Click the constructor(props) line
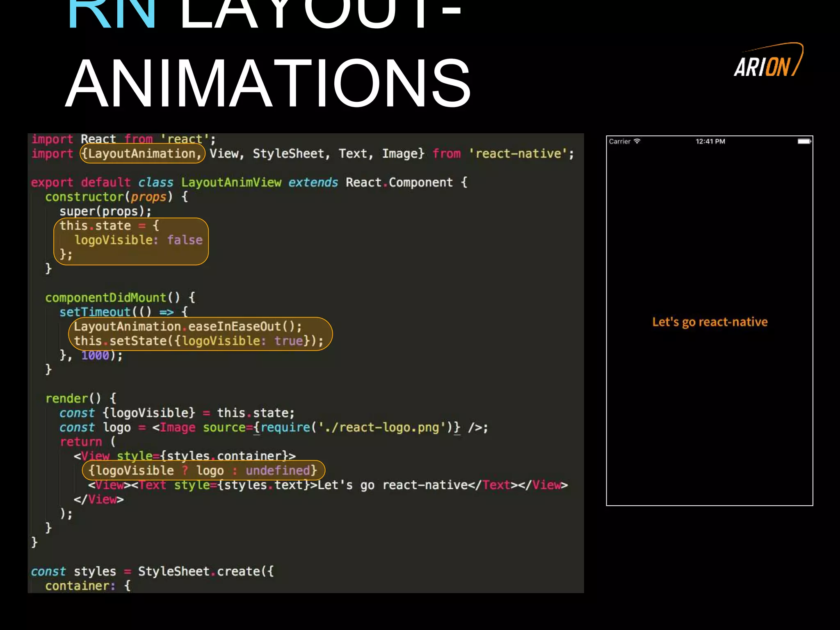 (x=116, y=197)
